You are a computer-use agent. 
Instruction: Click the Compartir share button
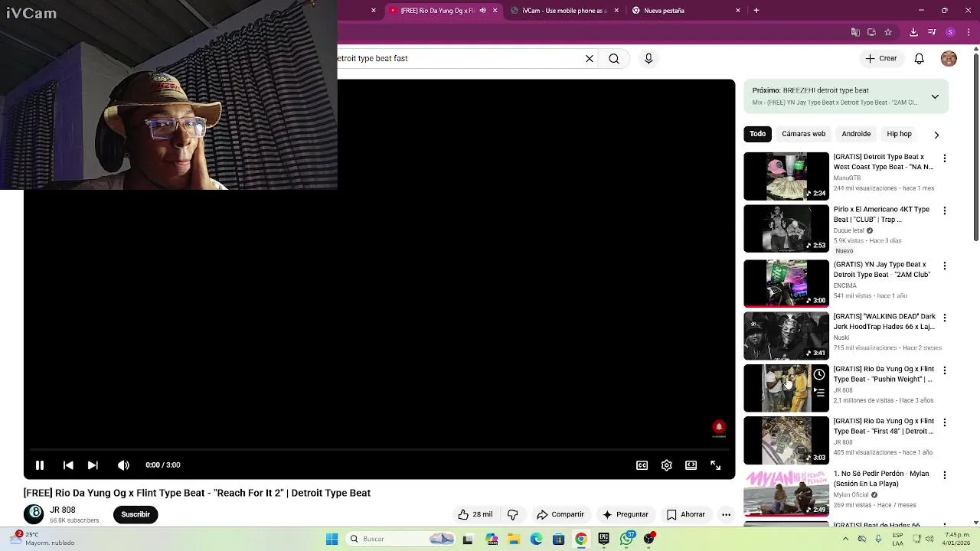[560, 514]
